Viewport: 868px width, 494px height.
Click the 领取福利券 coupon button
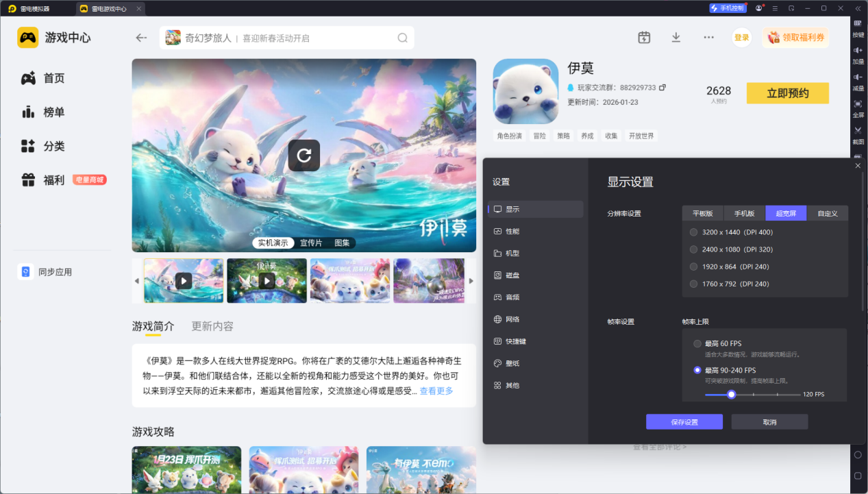tap(795, 38)
